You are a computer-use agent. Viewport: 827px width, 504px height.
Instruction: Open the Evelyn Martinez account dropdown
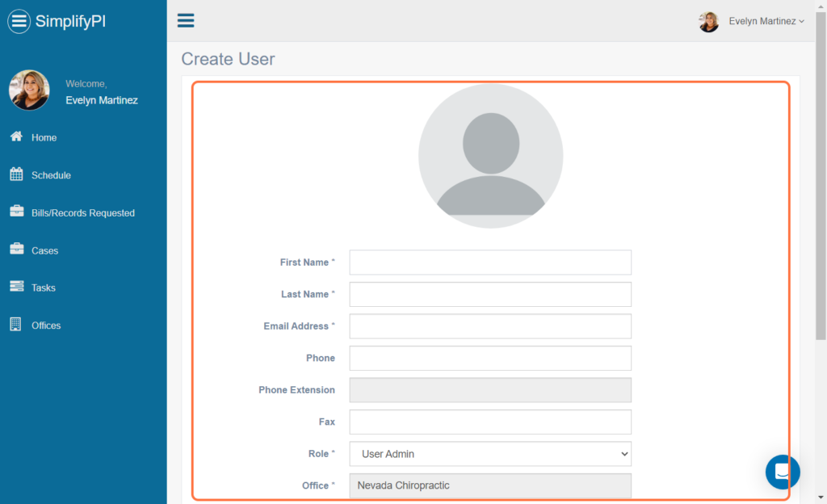[766, 21]
